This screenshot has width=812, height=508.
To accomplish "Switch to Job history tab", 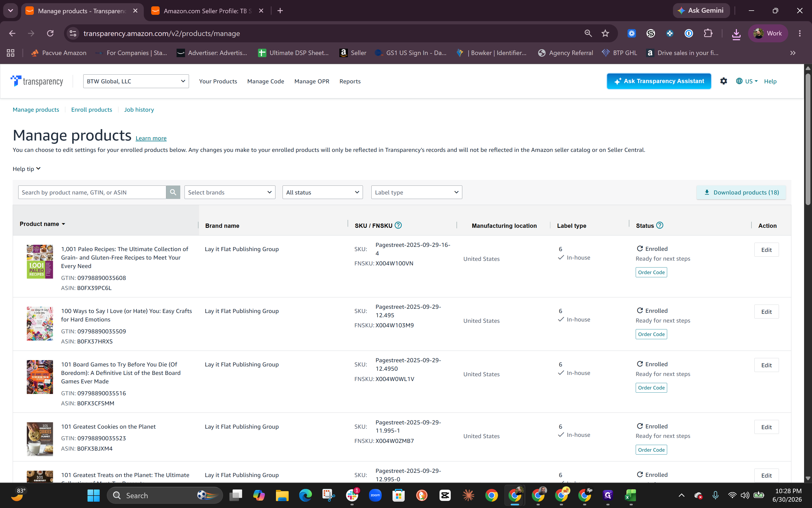I will point(139,110).
